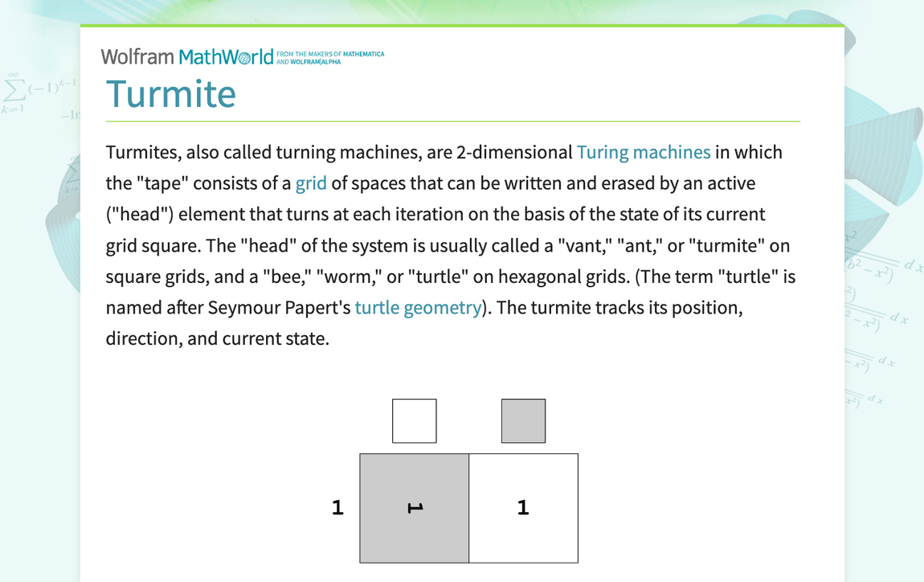
Task: Click the label 1 left of the diagram
Action: click(x=337, y=507)
